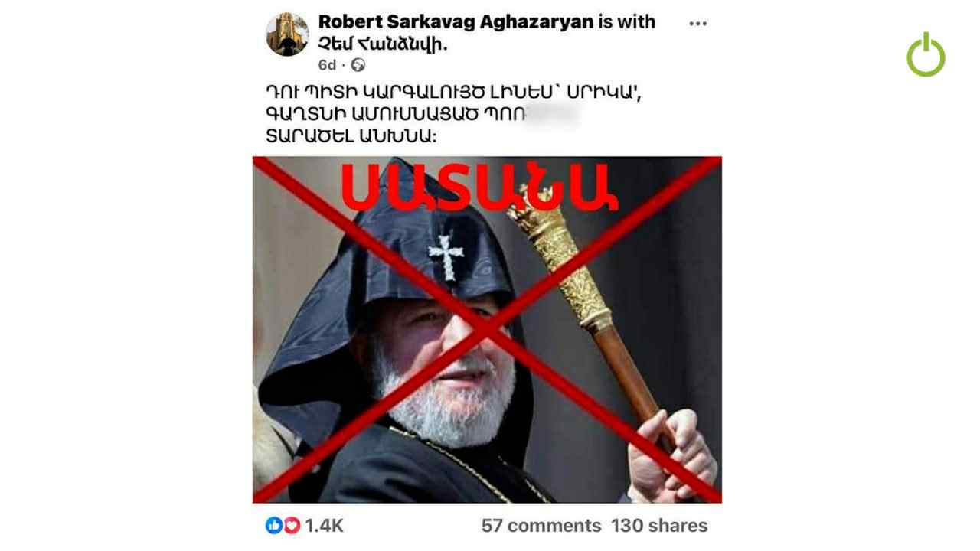The width and height of the screenshot is (980, 551).
Task: Open the crossed-out photo in viewer
Action: (487, 330)
